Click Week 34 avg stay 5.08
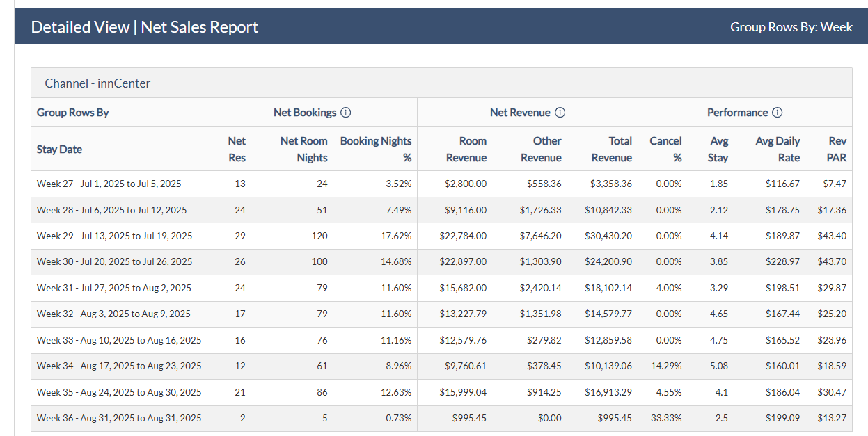 [719, 366]
